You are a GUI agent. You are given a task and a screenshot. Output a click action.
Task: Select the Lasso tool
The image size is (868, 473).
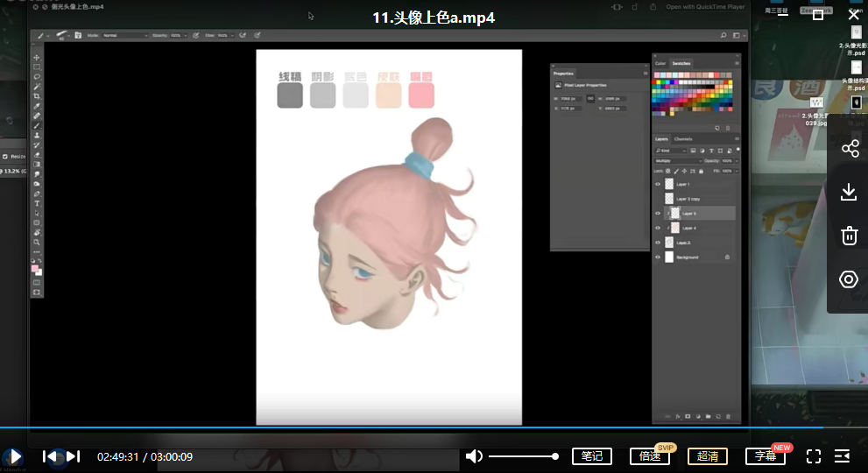(x=37, y=76)
